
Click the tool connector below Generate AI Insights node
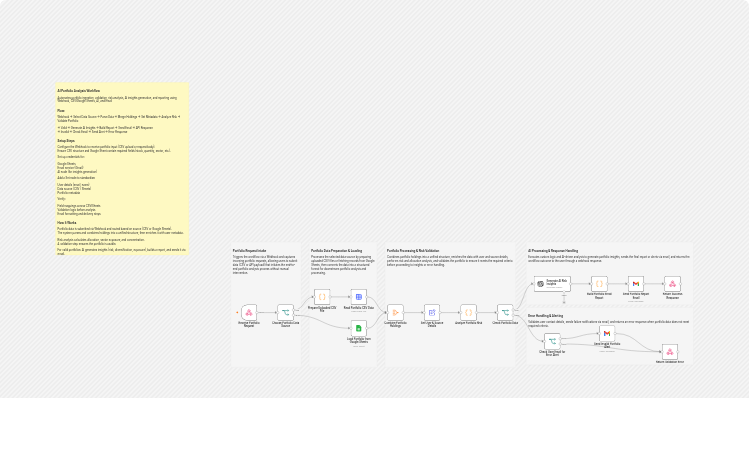click(564, 302)
